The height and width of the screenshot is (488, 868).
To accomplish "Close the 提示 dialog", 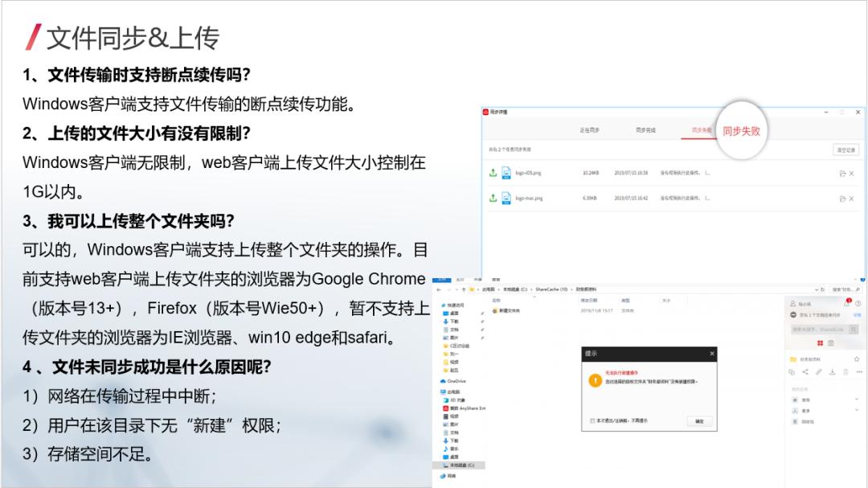I will point(712,354).
